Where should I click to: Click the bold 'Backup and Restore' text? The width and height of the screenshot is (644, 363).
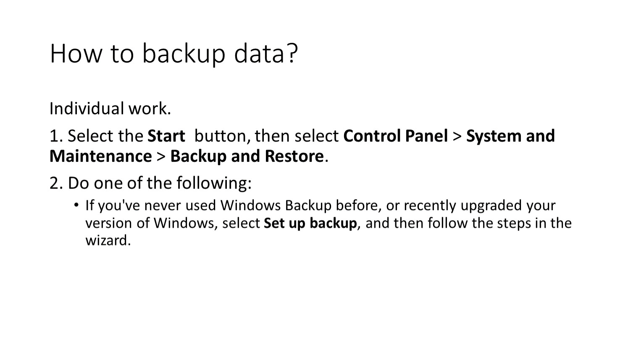[247, 156]
